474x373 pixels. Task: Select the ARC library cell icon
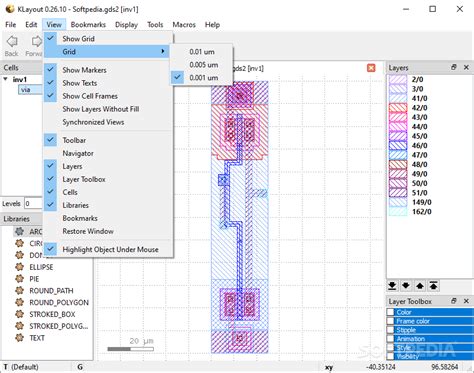pyautogui.click(x=20, y=231)
